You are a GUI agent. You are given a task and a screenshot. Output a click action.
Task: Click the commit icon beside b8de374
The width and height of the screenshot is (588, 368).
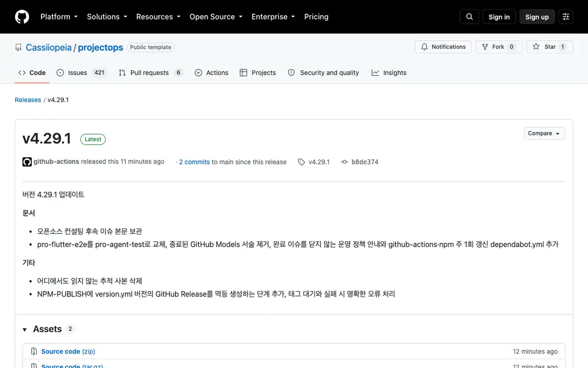click(x=344, y=162)
